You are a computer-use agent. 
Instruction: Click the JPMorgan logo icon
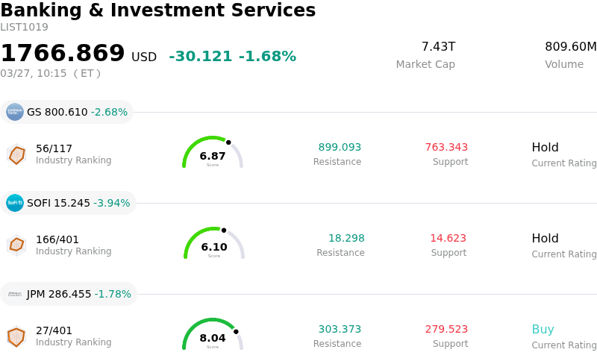point(15,294)
